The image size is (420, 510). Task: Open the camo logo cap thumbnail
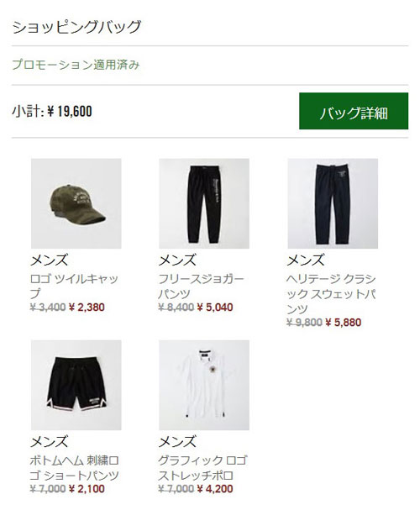[76, 203]
